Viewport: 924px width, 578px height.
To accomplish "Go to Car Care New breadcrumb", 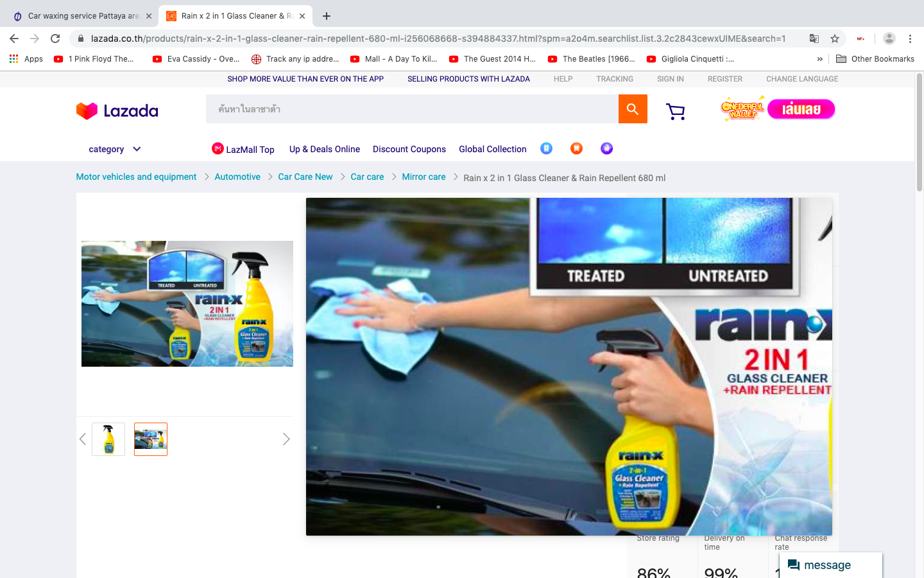I will [x=305, y=177].
